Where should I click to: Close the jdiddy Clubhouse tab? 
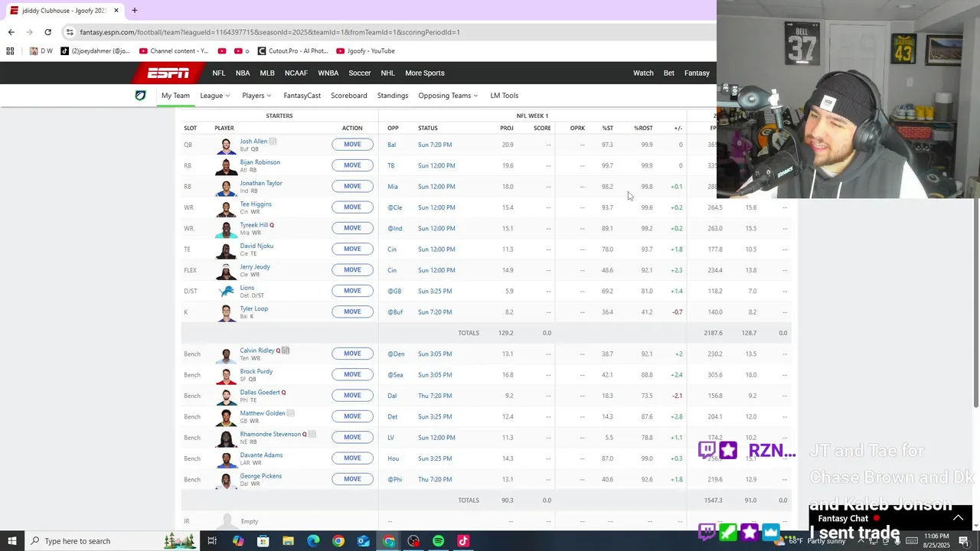tap(116, 11)
